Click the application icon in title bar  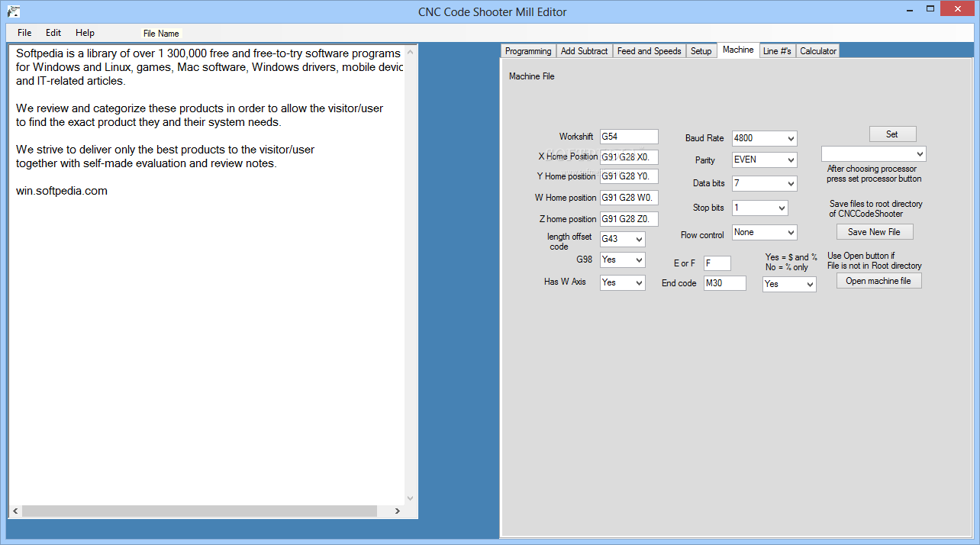[12, 11]
